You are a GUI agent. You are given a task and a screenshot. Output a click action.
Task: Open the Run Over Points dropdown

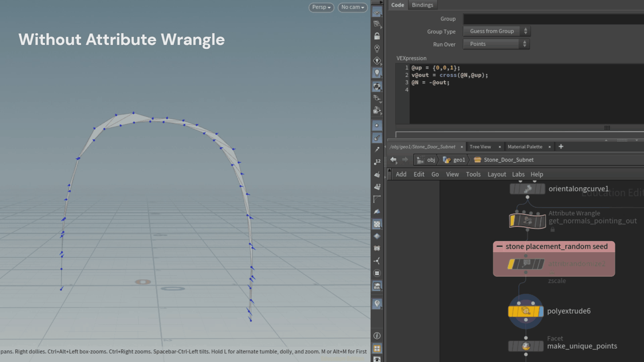(x=496, y=44)
